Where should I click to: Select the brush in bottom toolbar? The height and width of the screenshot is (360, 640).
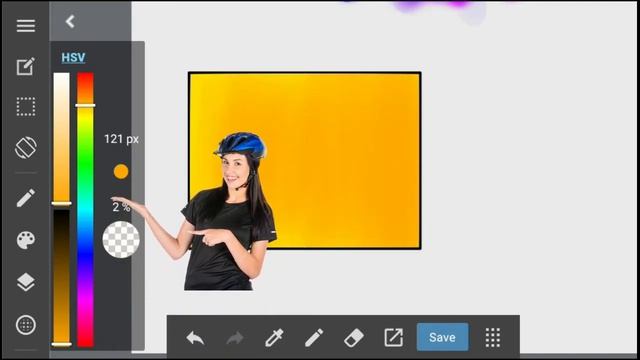(313, 338)
